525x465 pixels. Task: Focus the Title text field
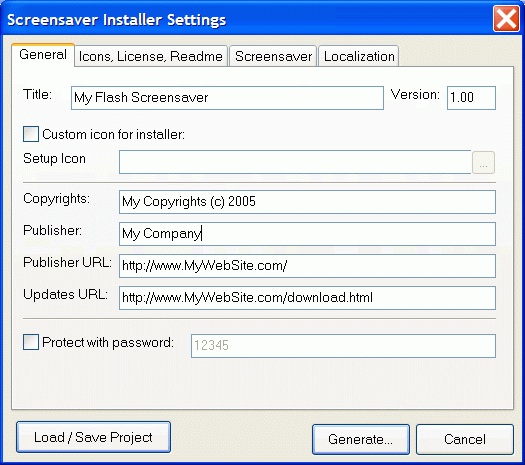227,98
